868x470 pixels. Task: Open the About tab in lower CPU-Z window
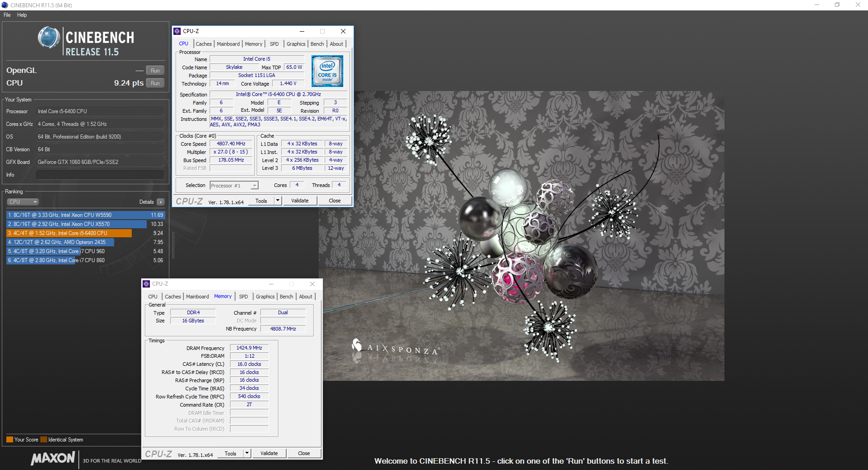pos(306,297)
